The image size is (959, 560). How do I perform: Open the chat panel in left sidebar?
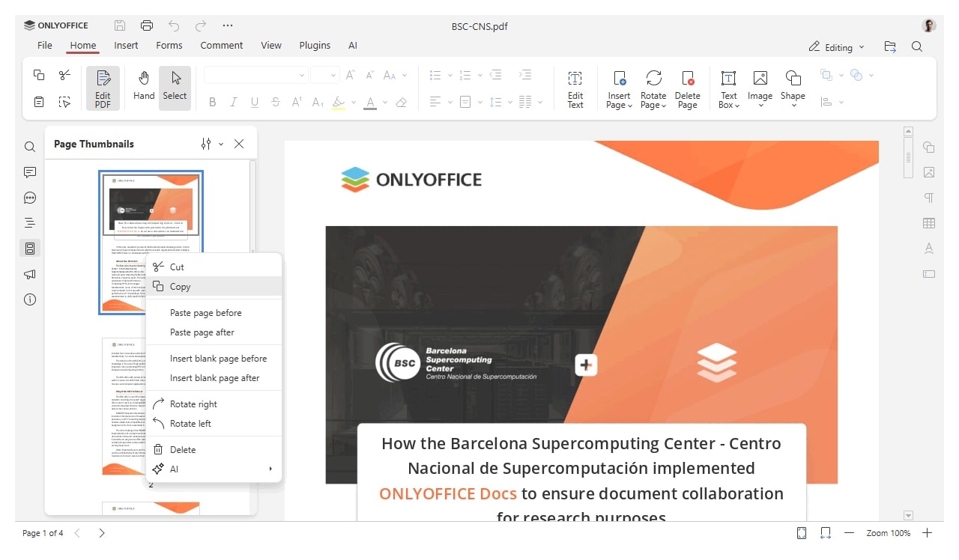coord(30,198)
